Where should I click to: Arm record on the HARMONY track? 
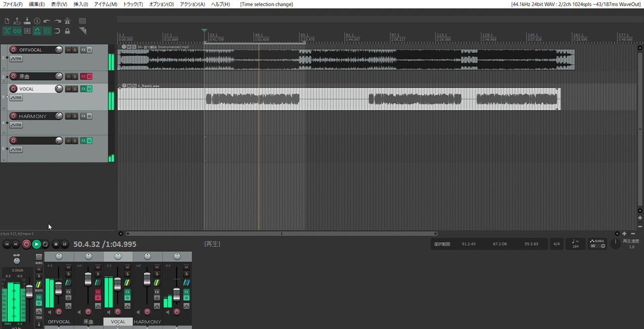[14, 116]
